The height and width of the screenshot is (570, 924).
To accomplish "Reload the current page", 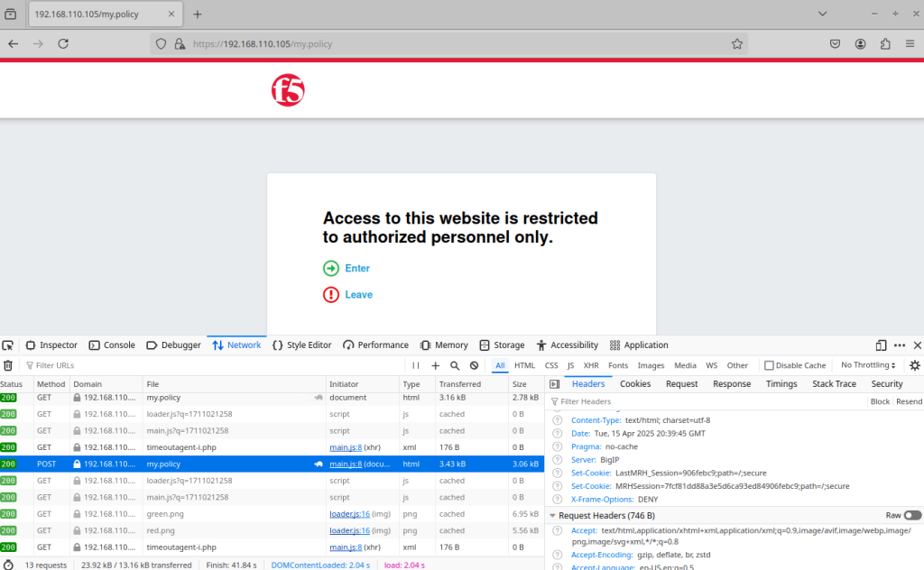I will [x=63, y=43].
